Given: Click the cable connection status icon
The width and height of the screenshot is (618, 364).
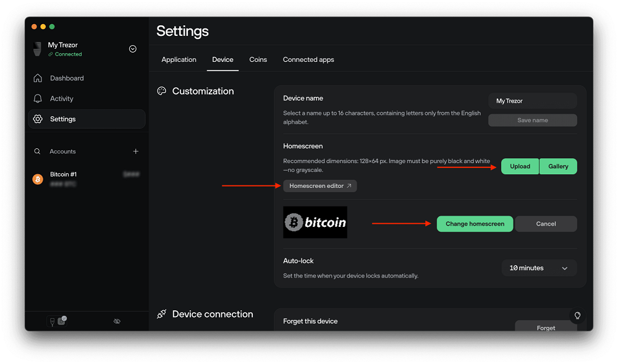Looking at the screenshot, I should click(x=52, y=322).
